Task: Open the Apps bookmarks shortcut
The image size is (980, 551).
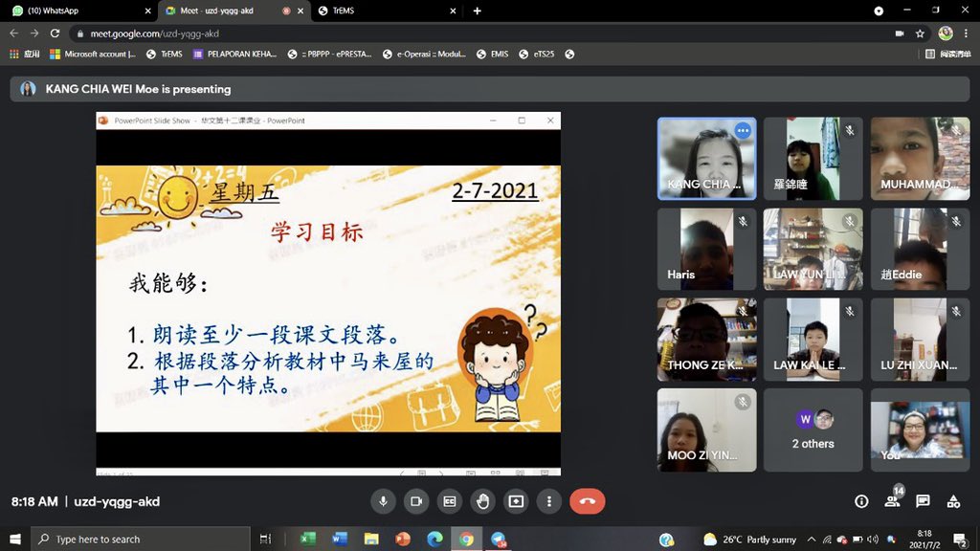Action: point(24,55)
